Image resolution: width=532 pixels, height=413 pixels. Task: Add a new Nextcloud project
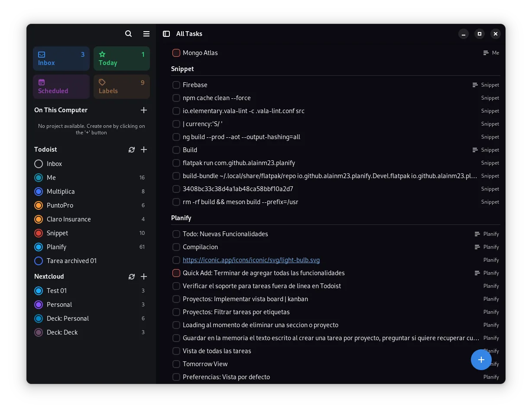tap(144, 276)
